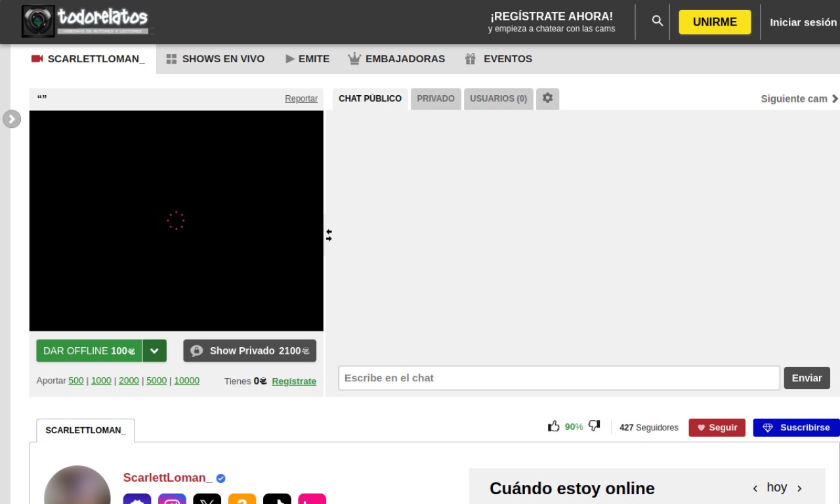Viewport: 840px width, 504px height.
Task: Open the orange Amazon social icon
Action: click(x=242, y=499)
